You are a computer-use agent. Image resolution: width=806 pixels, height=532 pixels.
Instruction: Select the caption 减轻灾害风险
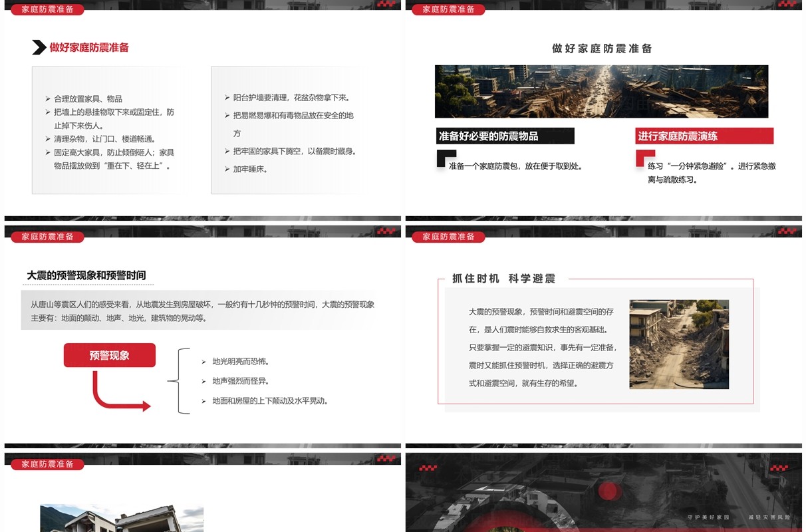(x=769, y=517)
